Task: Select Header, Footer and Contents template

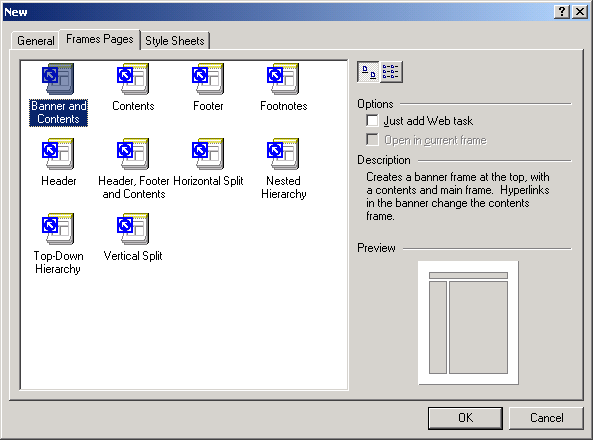Action: (x=133, y=154)
